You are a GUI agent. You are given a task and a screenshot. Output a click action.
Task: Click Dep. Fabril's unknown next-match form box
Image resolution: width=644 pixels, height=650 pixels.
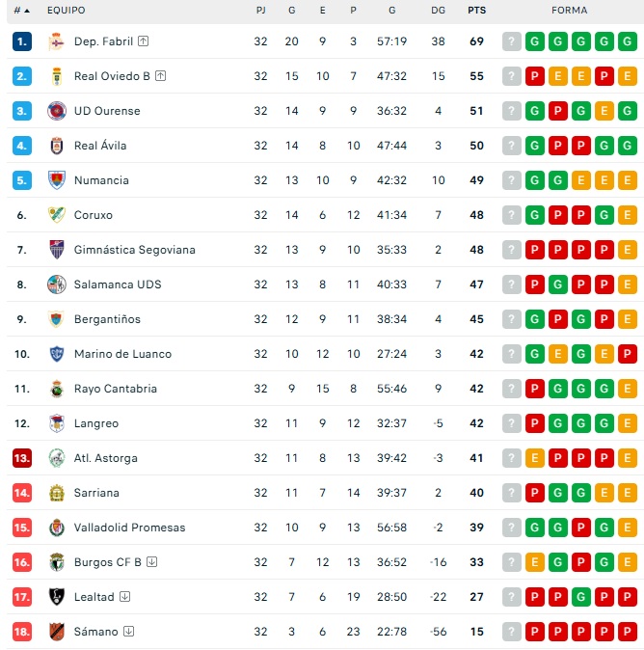point(512,41)
